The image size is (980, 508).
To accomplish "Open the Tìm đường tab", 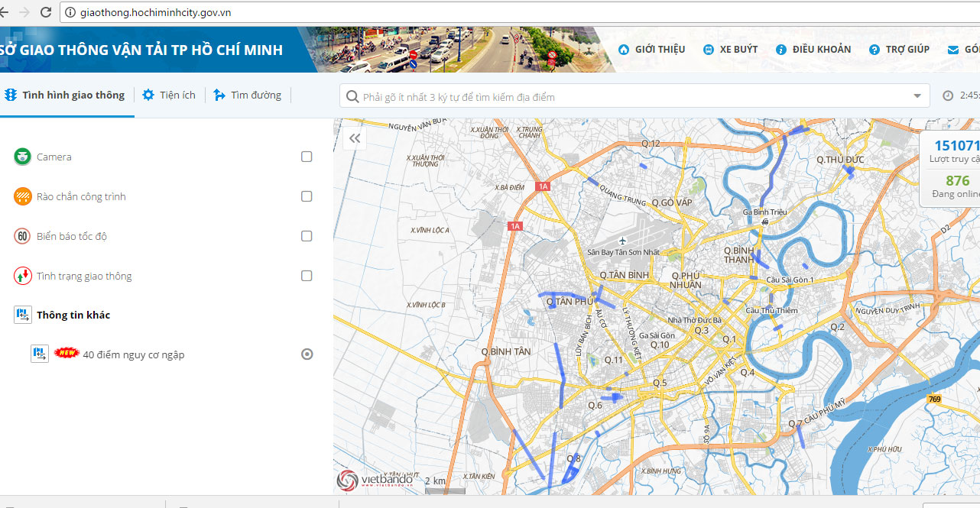I will point(248,95).
